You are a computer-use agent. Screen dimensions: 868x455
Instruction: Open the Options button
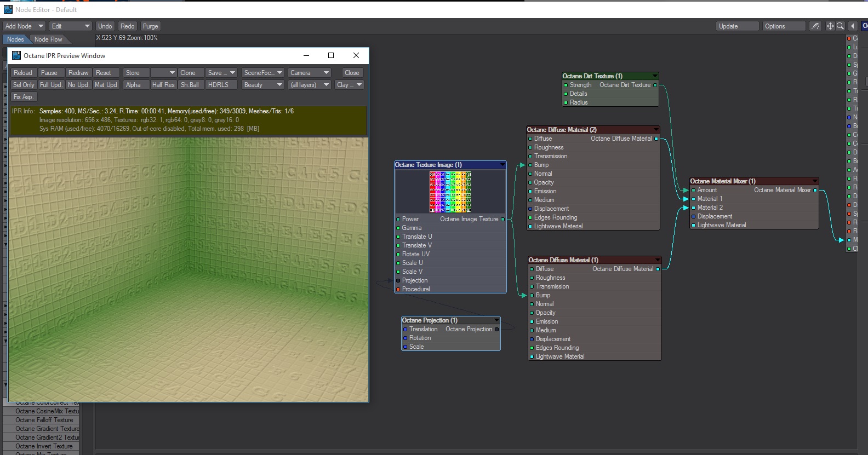[784, 26]
